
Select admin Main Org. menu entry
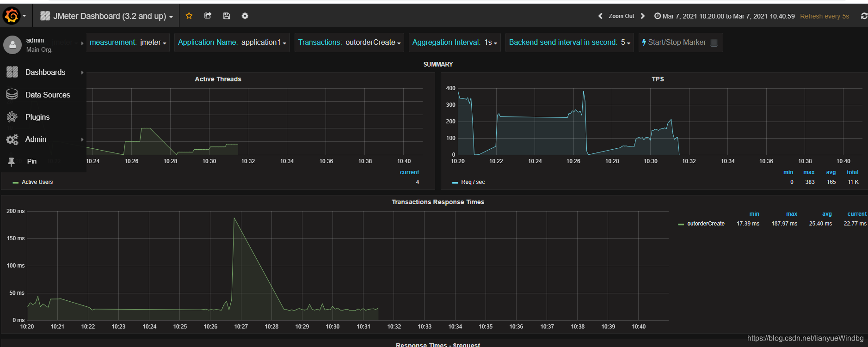(43, 45)
